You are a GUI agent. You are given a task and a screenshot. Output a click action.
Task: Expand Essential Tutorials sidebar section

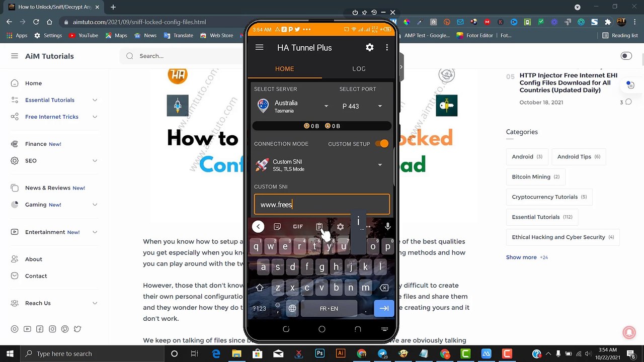[95, 100]
